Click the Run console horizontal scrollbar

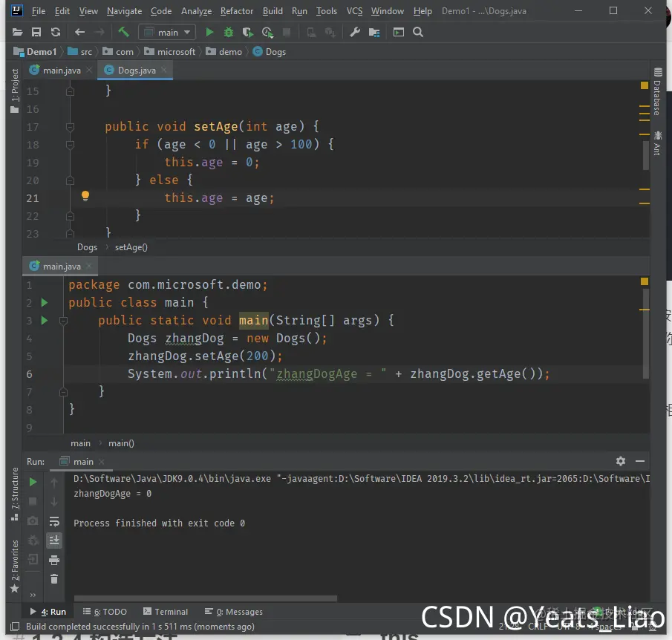(205, 598)
